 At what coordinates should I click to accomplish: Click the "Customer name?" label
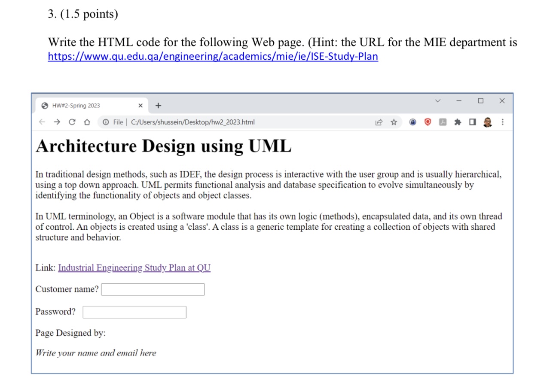click(67, 289)
